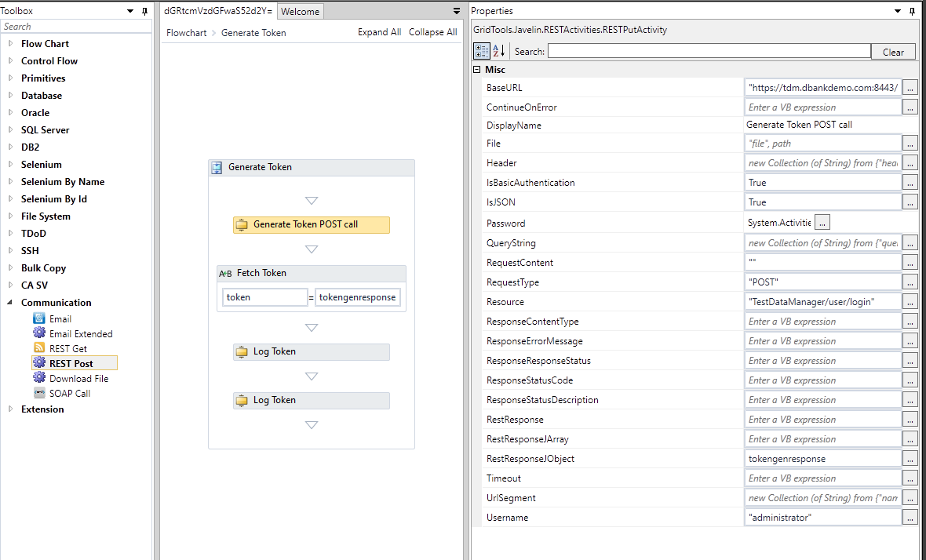Click the gear icon on Log Token activity

point(242,352)
